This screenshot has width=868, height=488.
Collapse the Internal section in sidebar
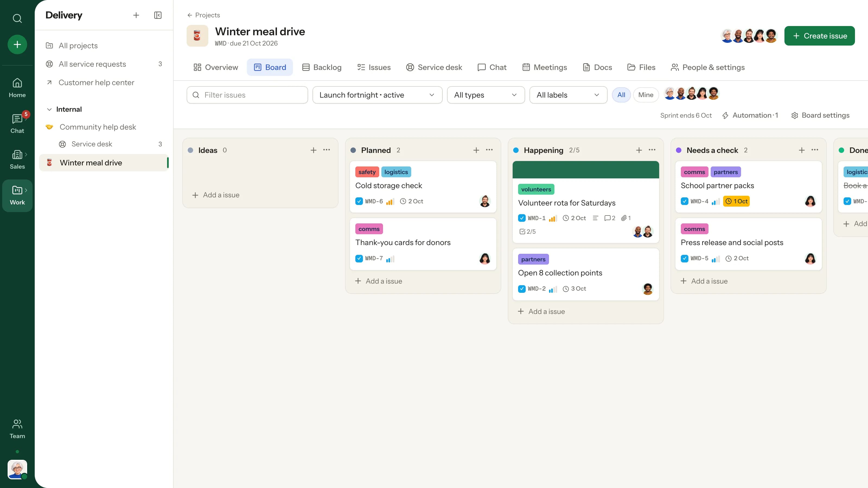click(50, 109)
